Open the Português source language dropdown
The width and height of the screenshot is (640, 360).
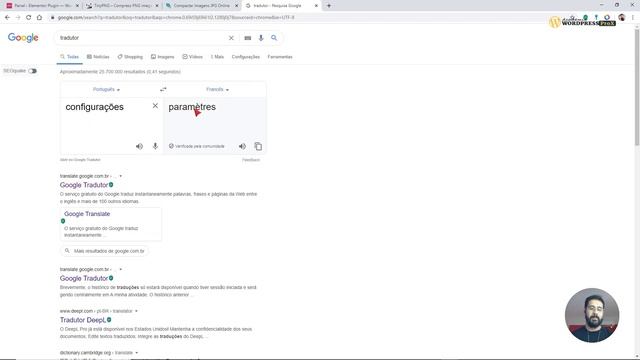pos(106,89)
